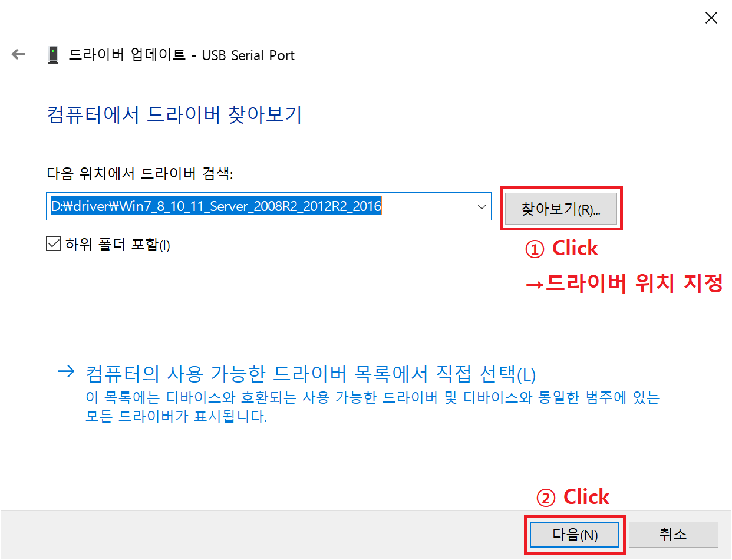Cancel with the 취소 button
The width and height of the screenshot is (732, 560).
(x=673, y=535)
